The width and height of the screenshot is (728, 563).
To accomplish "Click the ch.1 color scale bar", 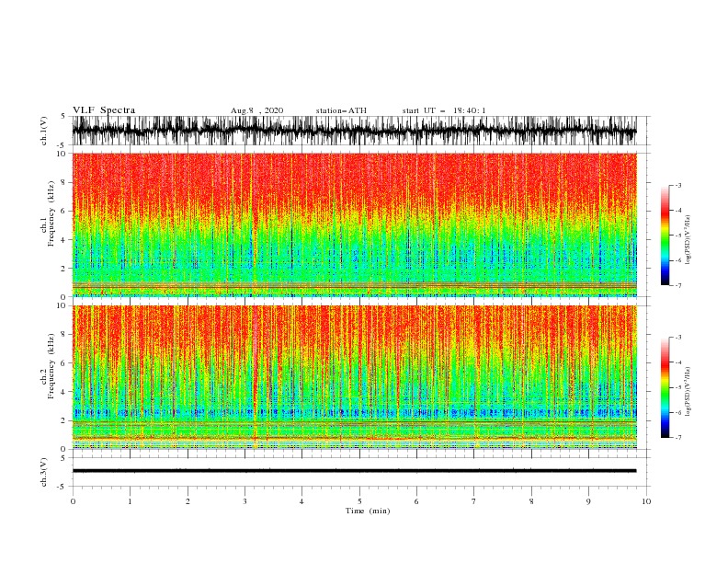I will (x=665, y=236).
